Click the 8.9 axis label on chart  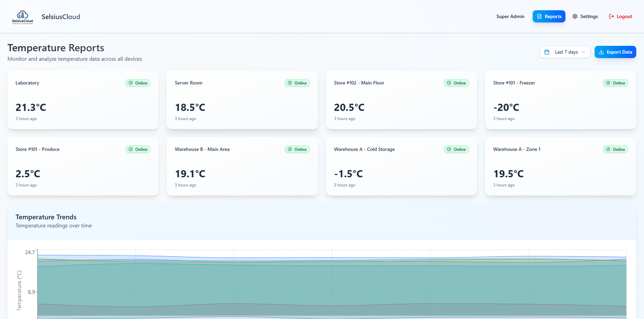pyautogui.click(x=31, y=292)
